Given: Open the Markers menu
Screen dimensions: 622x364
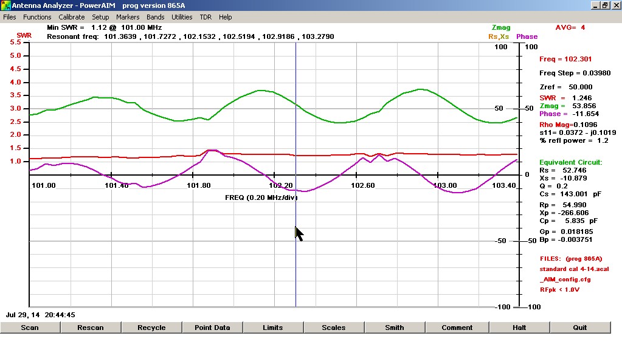Looking at the screenshot, I should (x=128, y=17).
